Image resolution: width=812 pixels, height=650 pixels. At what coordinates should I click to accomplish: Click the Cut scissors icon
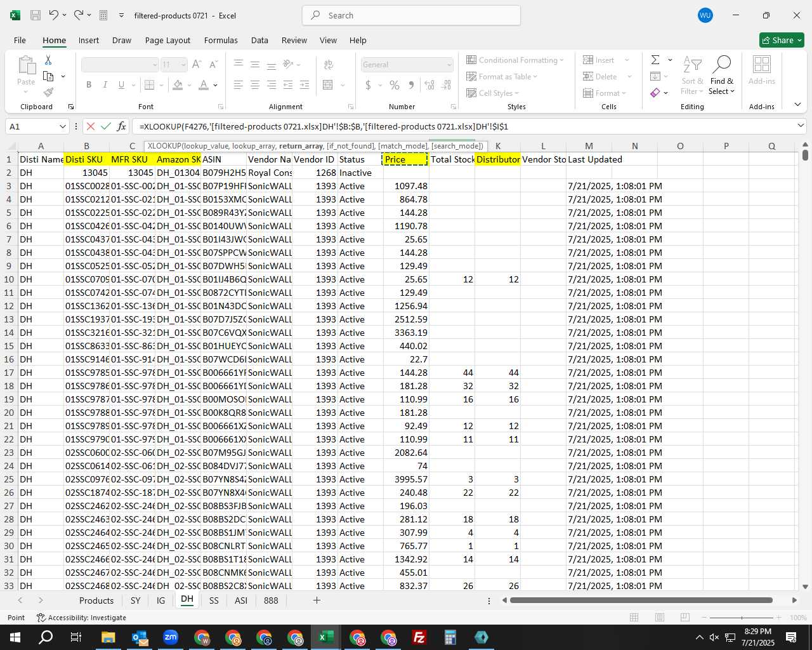point(48,60)
